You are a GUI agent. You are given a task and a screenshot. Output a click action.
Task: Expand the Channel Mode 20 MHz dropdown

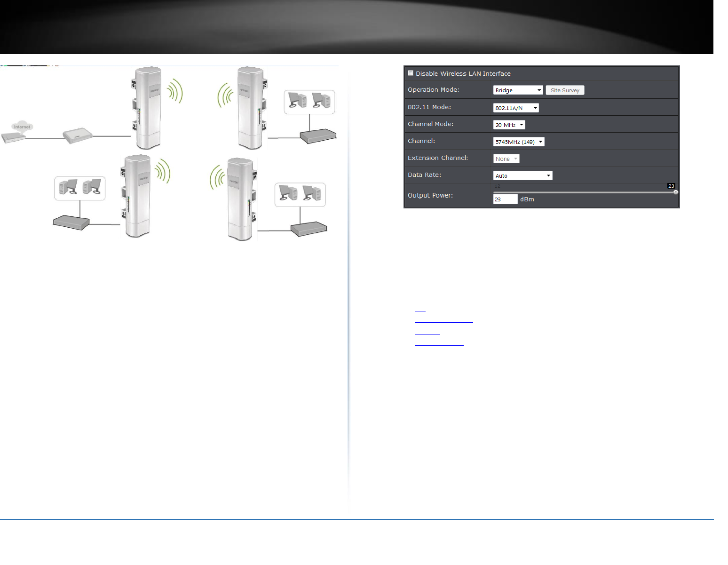[x=509, y=125]
